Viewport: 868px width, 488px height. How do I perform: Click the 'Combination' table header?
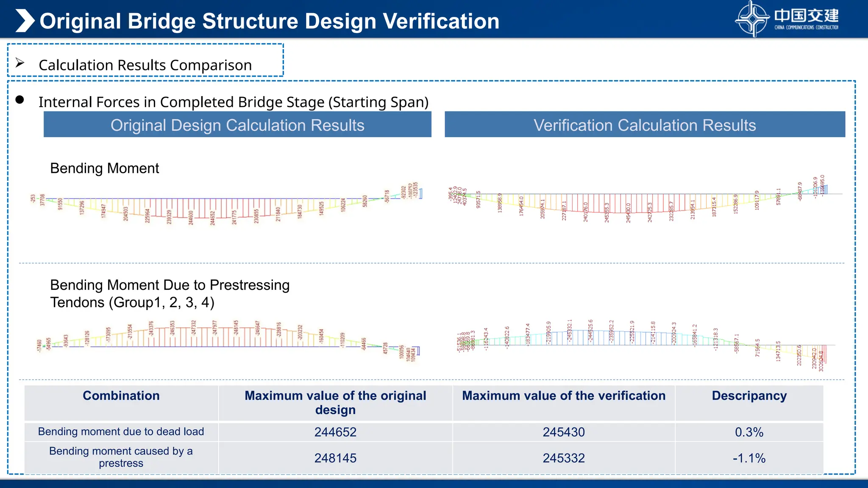point(121,403)
